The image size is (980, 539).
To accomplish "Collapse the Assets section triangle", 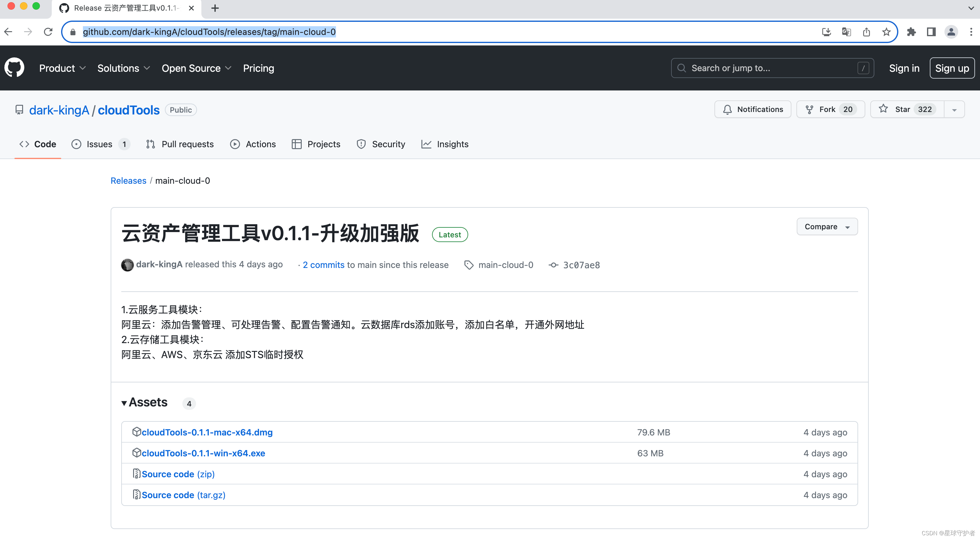I will [124, 403].
